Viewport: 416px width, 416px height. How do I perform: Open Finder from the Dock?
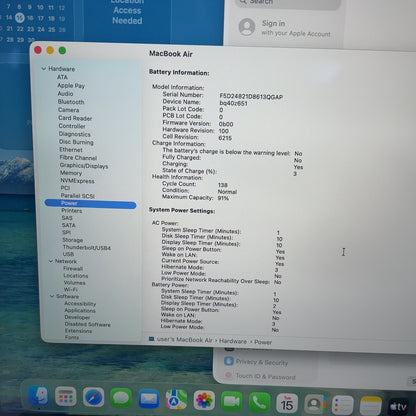[x=38, y=396]
